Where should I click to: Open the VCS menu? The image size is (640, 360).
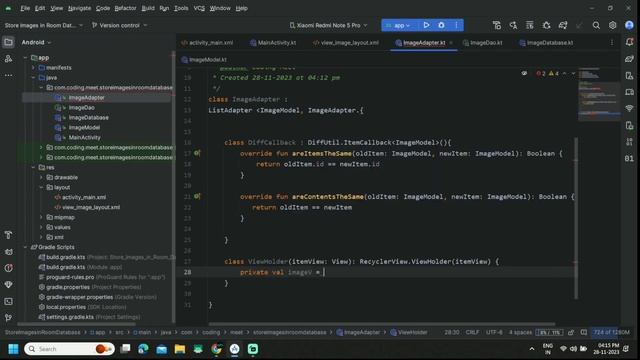tap(199, 8)
